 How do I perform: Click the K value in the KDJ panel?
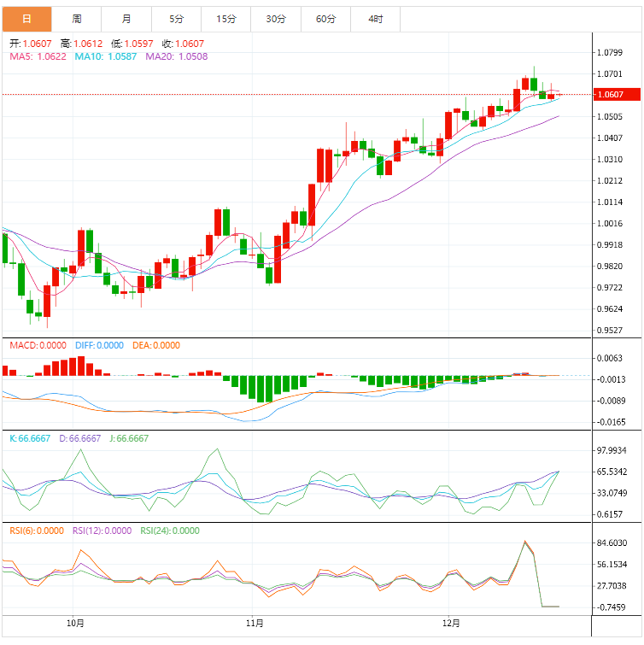[31, 438]
